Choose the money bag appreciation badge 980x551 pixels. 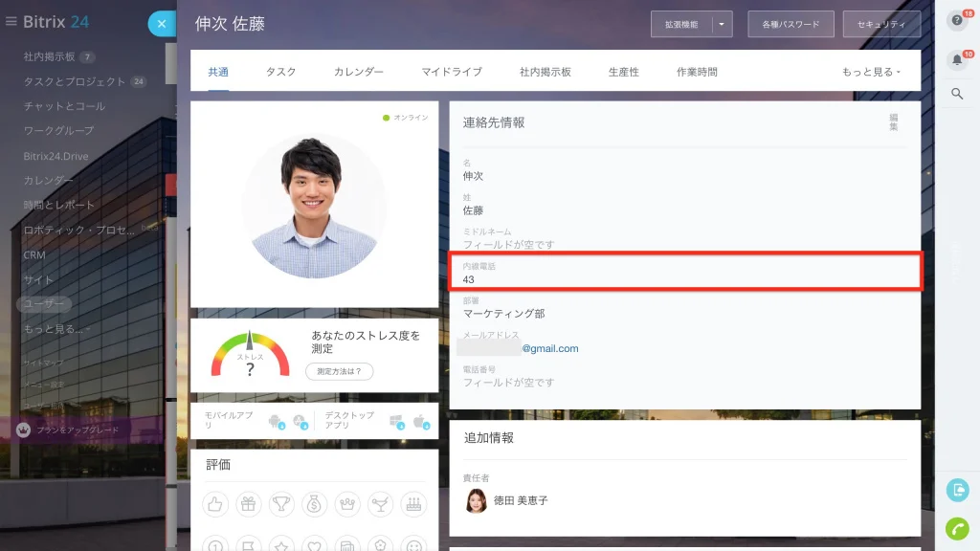tap(314, 504)
